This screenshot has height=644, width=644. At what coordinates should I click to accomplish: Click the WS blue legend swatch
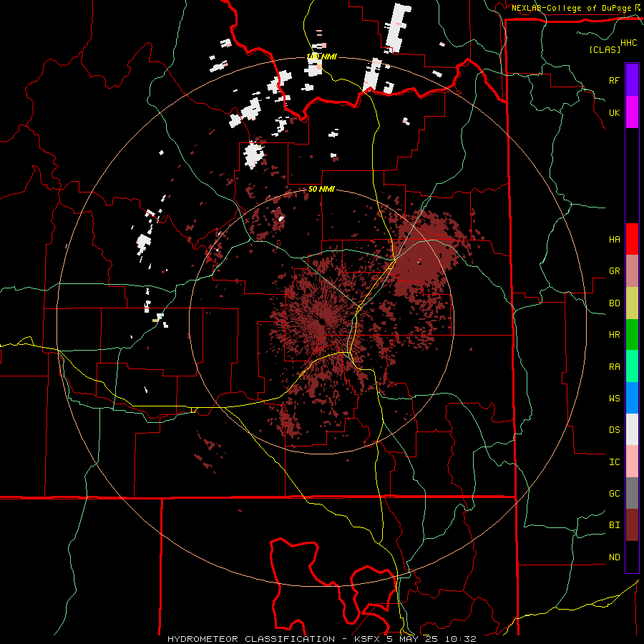(632, 398)
